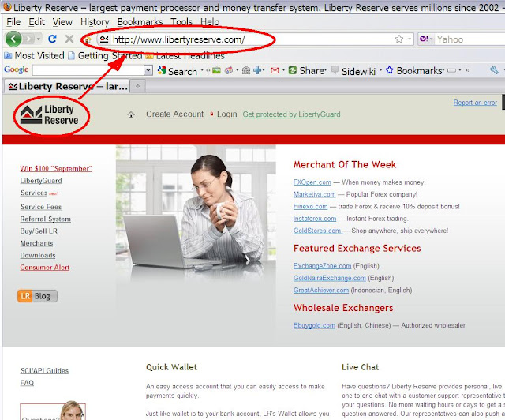
Task: Open the Latest Headlines feed bookmark
Action: click(185, 56)
